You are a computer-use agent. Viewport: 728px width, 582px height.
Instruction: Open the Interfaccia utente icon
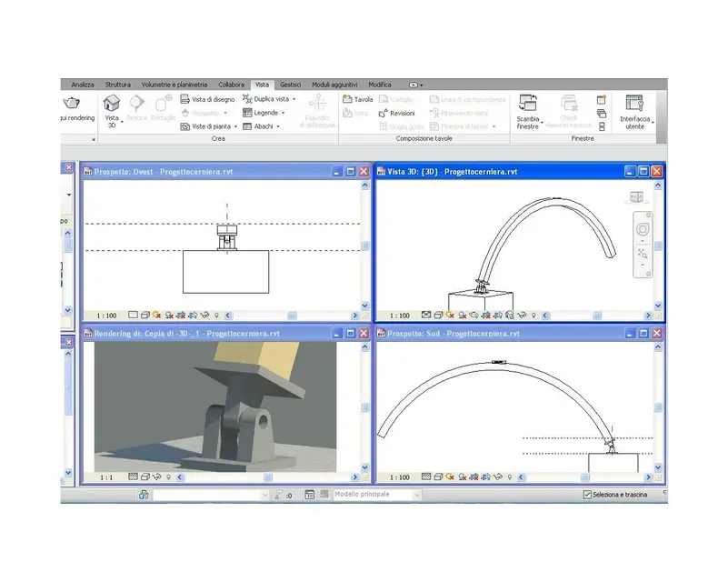[634, 103]
